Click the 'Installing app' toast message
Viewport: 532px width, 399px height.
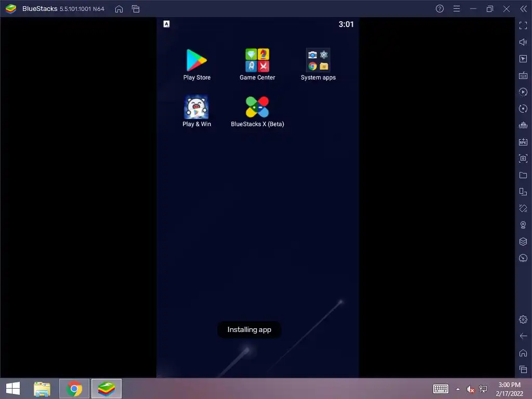(249, 330)
